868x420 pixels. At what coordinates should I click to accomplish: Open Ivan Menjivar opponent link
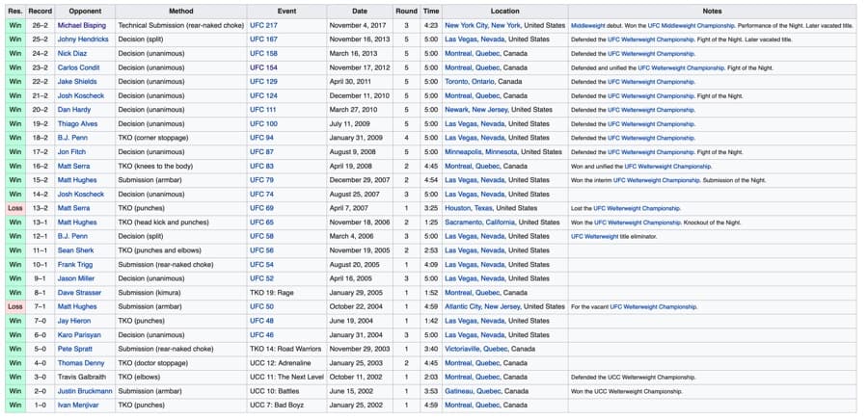pyautogui.click(x=78, y=406)
